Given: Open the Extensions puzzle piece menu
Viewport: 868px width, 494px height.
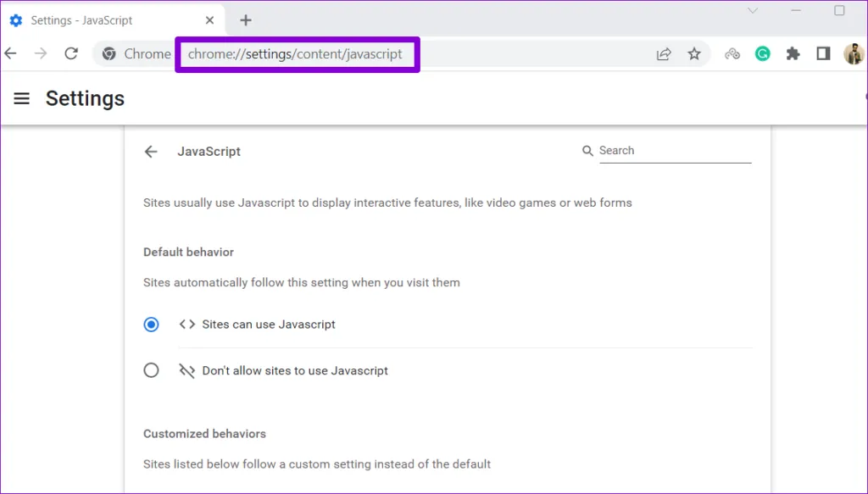Looking at the screenshot, I should 793,53.
